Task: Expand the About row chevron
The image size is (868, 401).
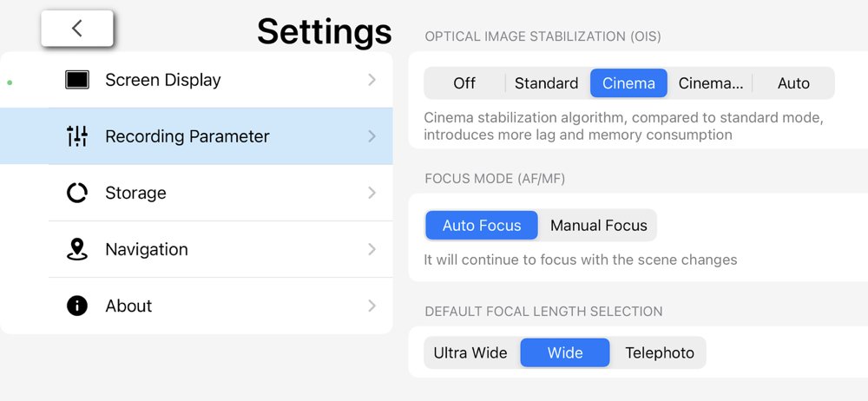Action: coord(372,306)
